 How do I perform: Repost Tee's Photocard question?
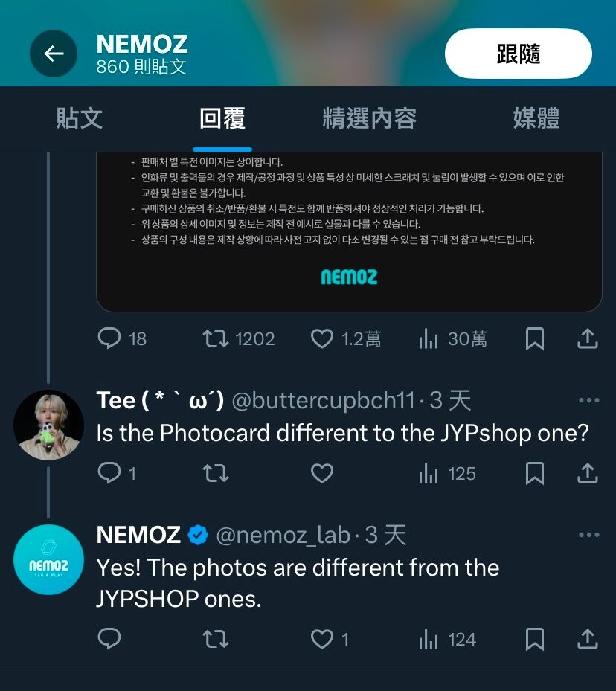(x=216, y=473)
